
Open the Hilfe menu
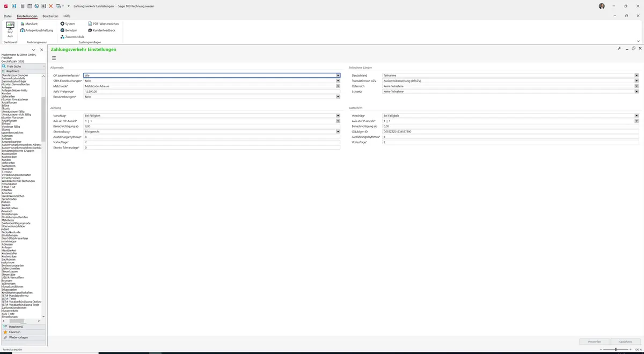click(67, 16)
